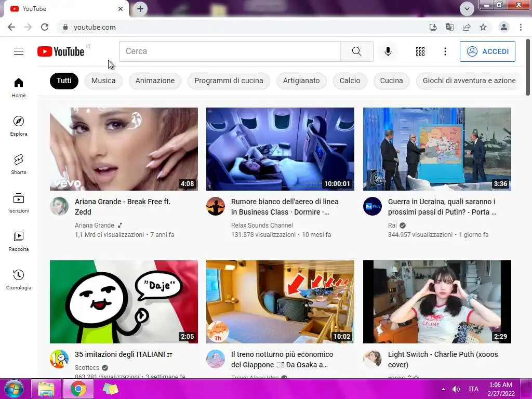Open Cronologia in sidebar
This screenshot has height=399, width=532.
[x=19, y=280]
